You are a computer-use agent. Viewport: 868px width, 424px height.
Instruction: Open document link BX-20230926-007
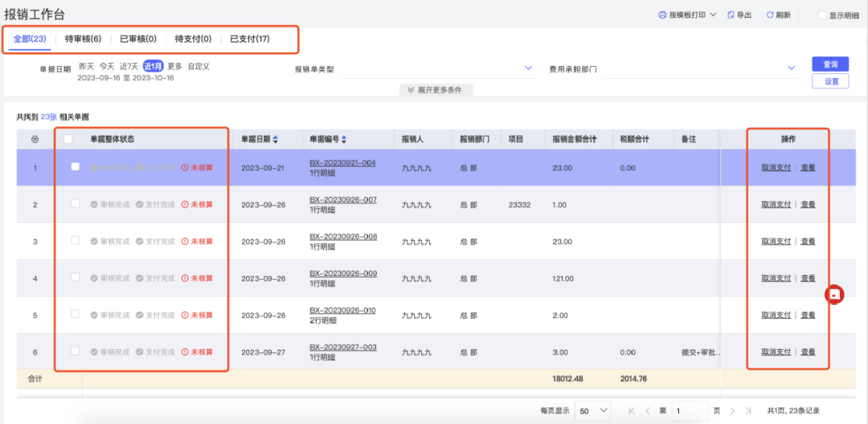point(343,200)
